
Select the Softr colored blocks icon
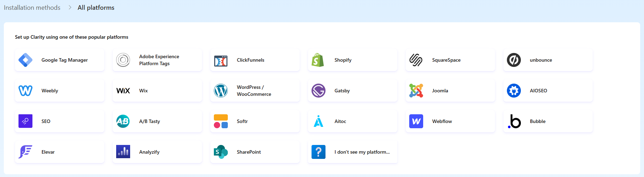coord(221,121)
